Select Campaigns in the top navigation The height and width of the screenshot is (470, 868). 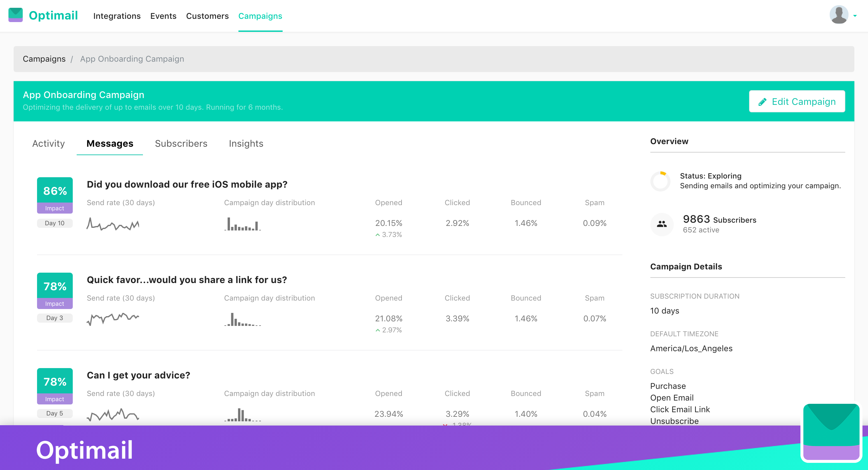click(260, 16)
